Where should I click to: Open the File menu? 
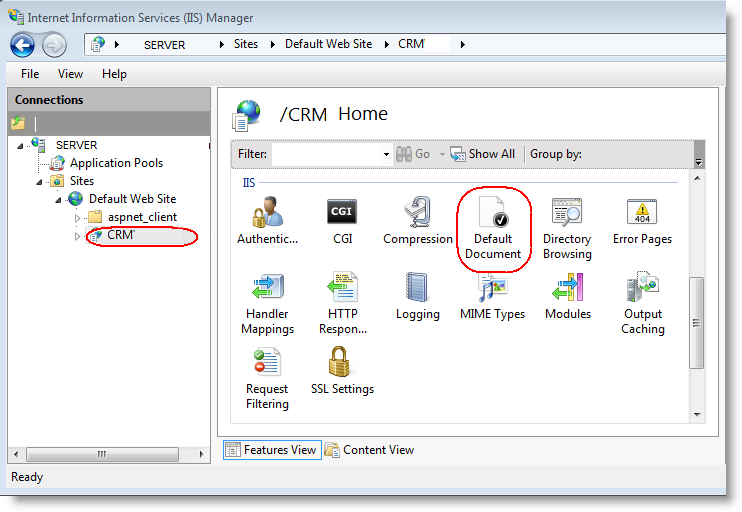click(30, 74)
